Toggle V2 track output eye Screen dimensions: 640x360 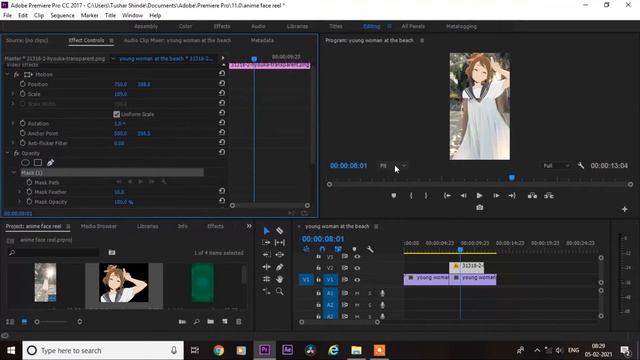[x=357, y=268]
